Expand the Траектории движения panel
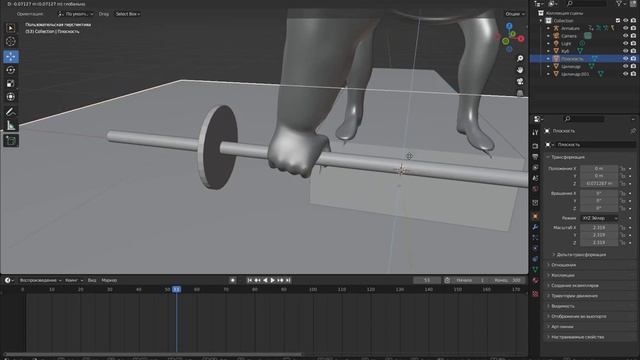Viewport: 640px width, 360px height. click(590, 296)
